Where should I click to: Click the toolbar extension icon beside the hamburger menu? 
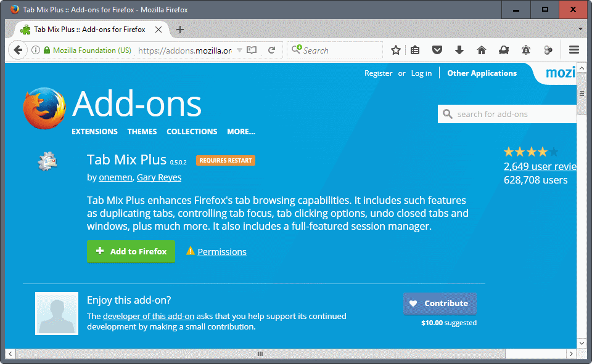click(x=548, y=50)
